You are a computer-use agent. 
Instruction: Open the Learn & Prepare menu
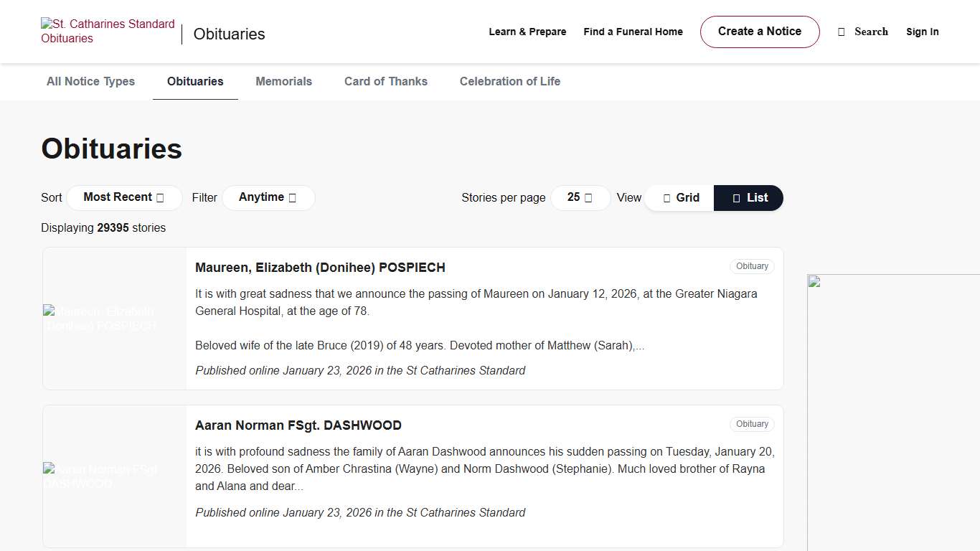[527, 32]
